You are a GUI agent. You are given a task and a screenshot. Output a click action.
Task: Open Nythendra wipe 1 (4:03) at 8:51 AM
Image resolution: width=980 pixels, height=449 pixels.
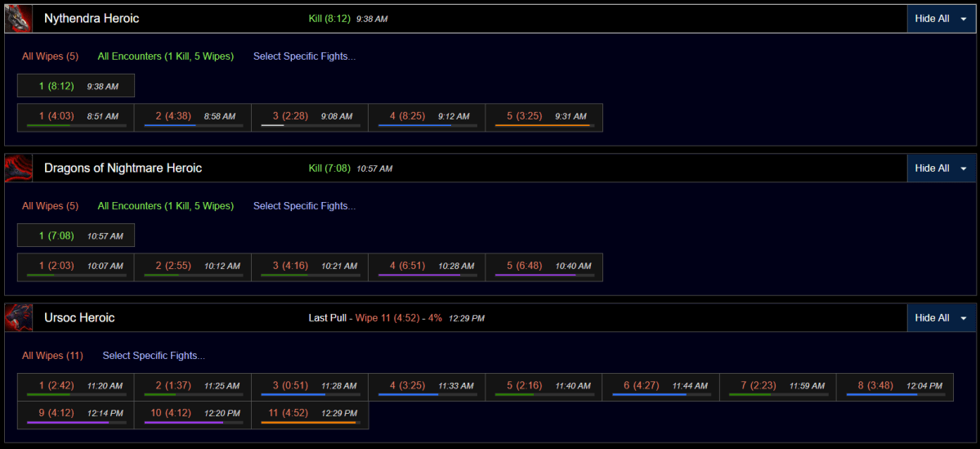(x=76, y=118)
